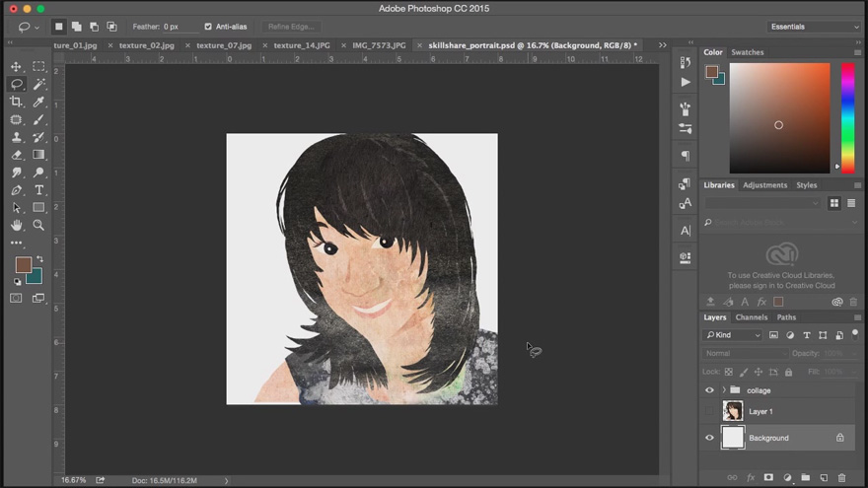
Task: Select the History Brush tool
Action: click(38, 137)
